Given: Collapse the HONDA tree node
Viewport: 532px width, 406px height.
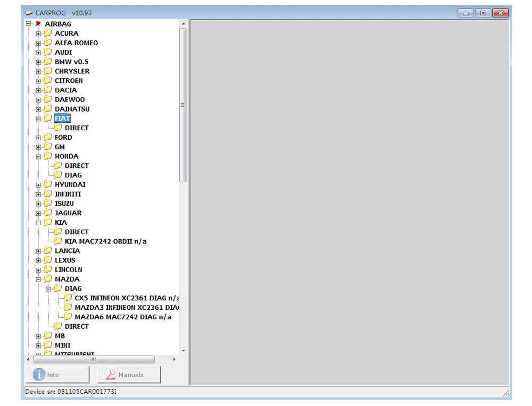Looking at the screenshot, I should pyautogui.click(x=38, y=157).
